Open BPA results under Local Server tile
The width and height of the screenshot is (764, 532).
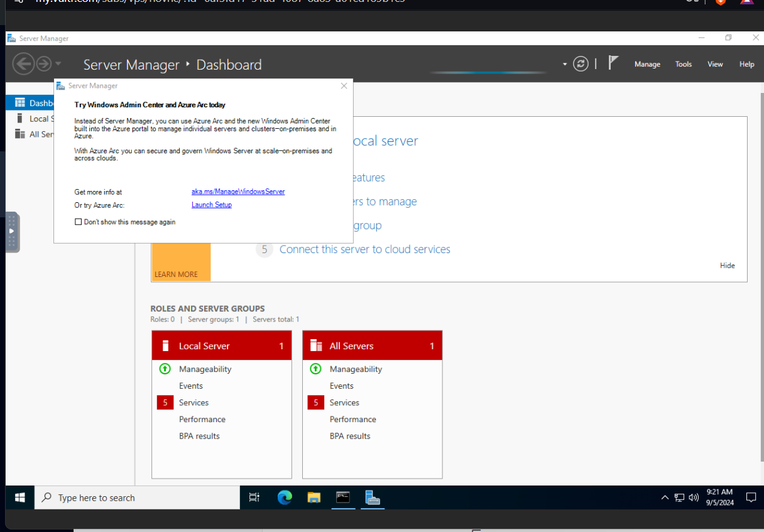point(199,436)
